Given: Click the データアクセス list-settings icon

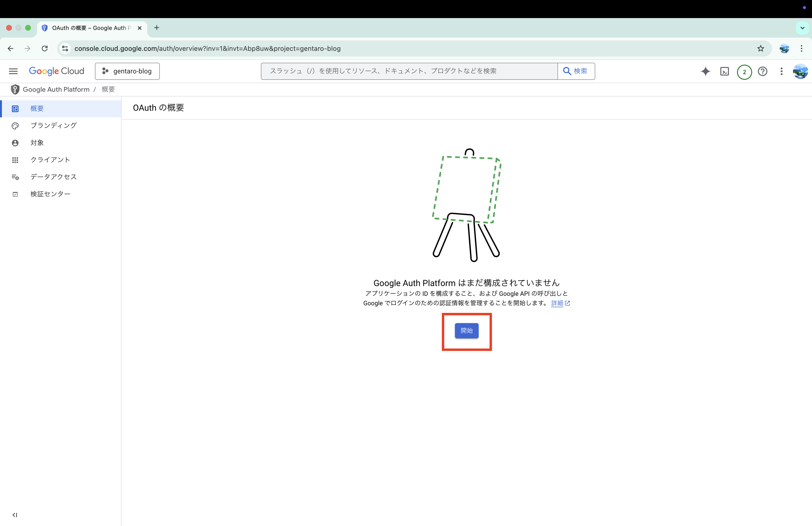Looking at the screenshot, I should coord(15,177).
